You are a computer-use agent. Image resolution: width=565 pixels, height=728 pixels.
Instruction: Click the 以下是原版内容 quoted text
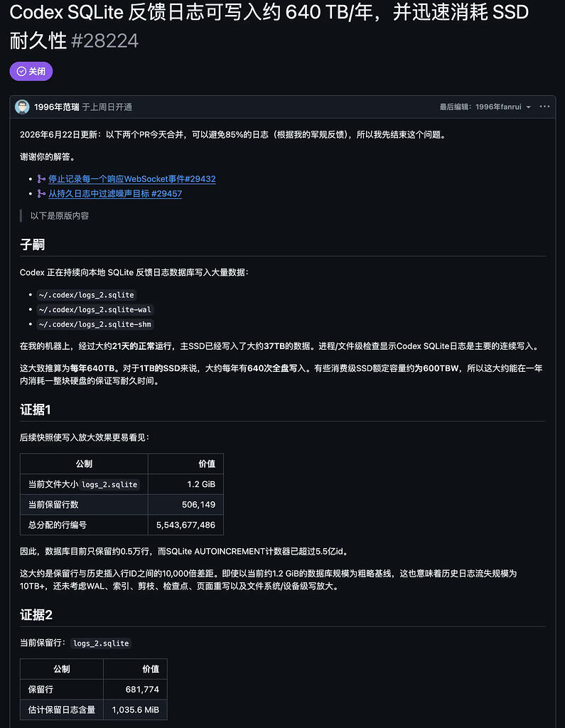click(60, 216)
